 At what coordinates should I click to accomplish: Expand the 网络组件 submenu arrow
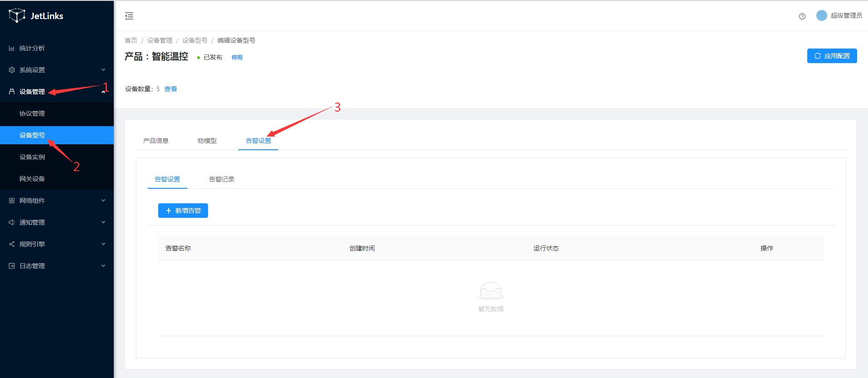(x=103, y=201)
